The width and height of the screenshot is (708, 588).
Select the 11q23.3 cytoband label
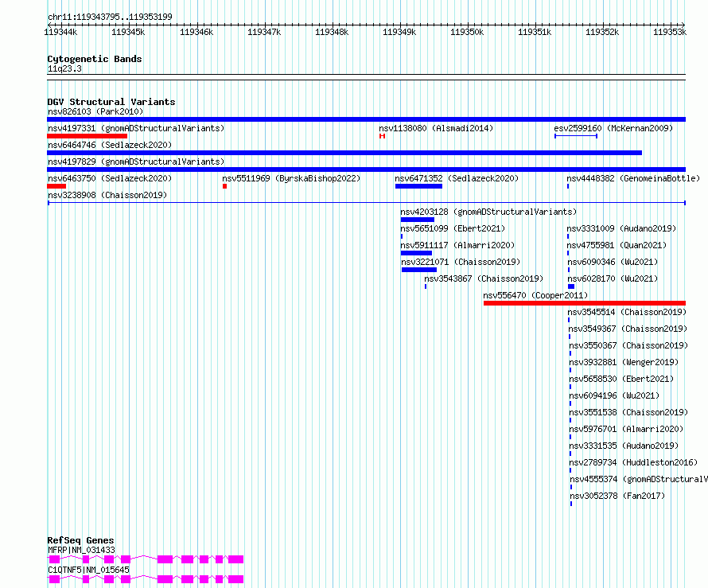(64, 68)
